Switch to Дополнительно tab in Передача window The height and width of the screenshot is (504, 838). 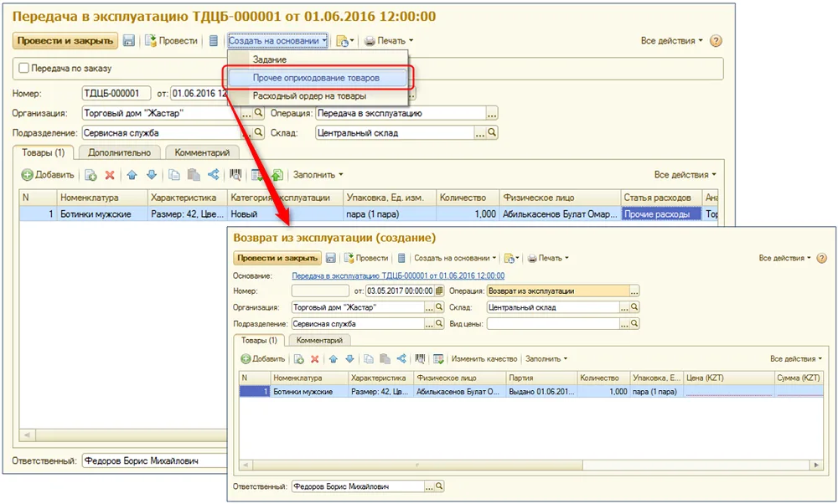click(119, 152)
